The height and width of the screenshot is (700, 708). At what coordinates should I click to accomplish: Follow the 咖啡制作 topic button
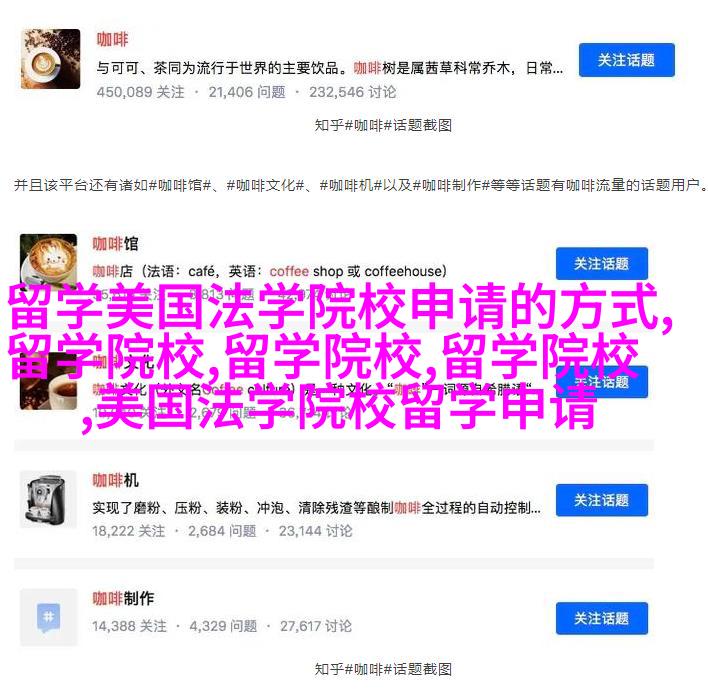[x=601, y=618]
